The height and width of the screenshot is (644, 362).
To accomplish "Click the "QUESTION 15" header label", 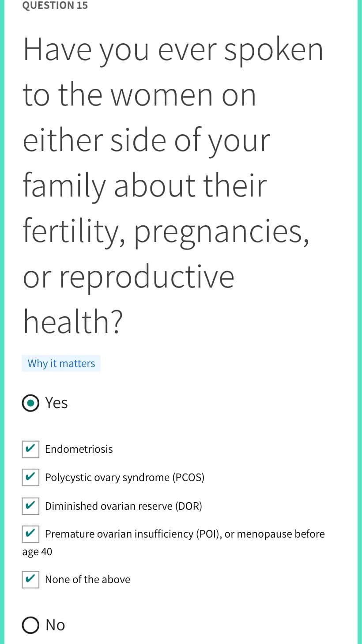I will 55,5.
